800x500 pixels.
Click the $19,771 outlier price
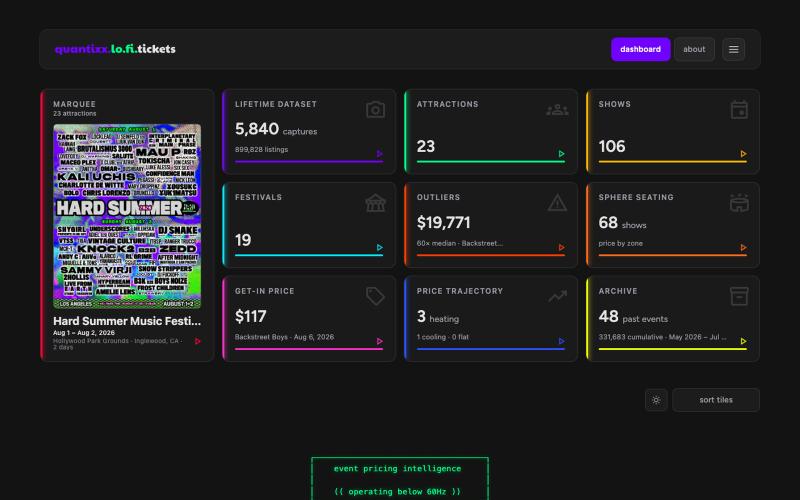(443, 222)
